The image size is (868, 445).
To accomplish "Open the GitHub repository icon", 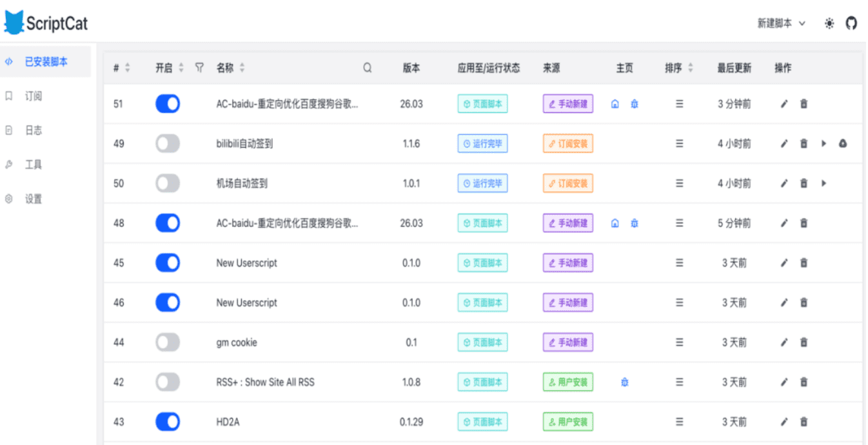I will click(x=851, y=24).
